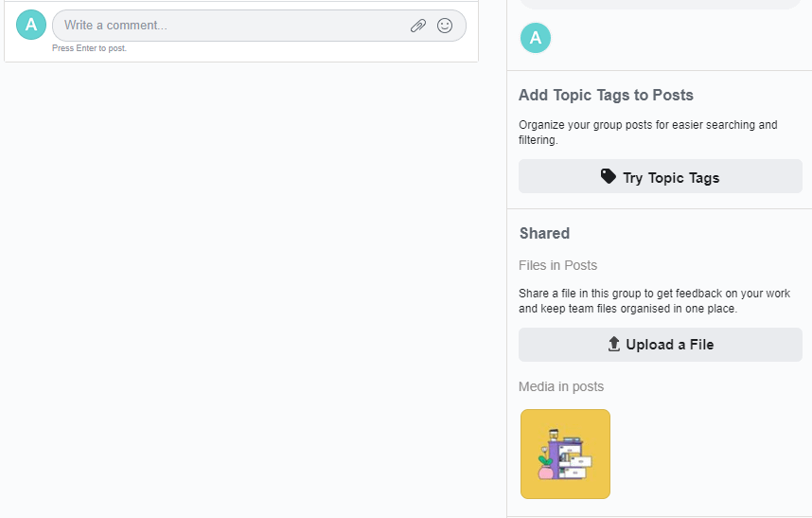812x518 pixels.
Task: Click the Share a file in this group text
Action: (x=655, y=301)
